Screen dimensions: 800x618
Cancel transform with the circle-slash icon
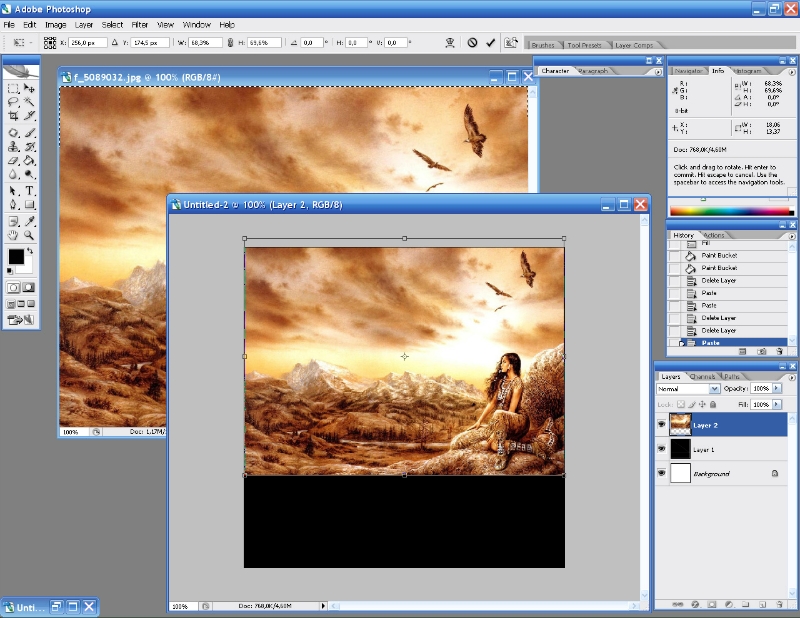[x=472, y=43]
